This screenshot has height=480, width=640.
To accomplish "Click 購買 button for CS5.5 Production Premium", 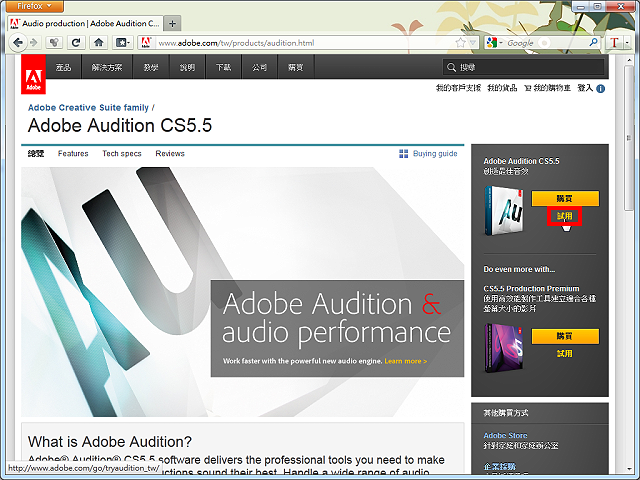I will point(565,336).
